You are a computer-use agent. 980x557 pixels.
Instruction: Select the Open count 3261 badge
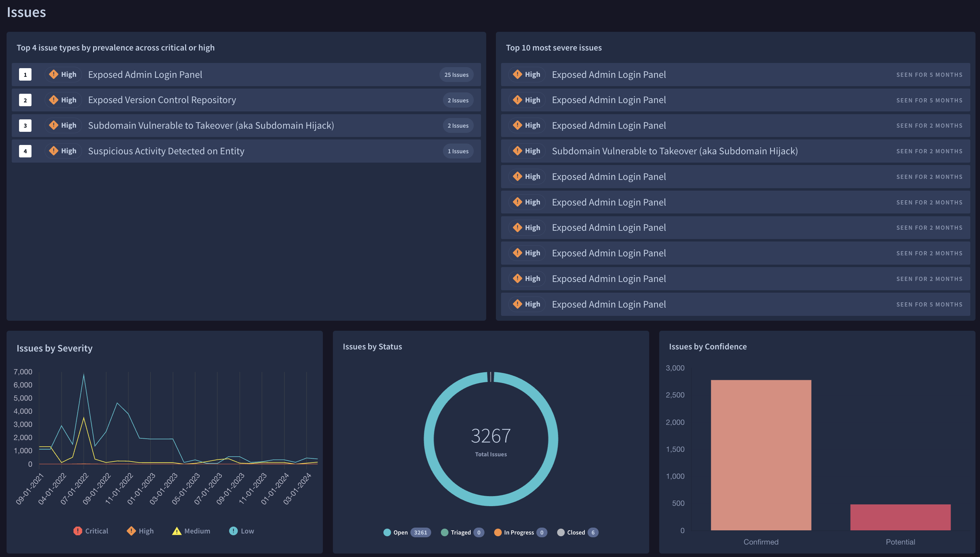(x=420, y=532)
